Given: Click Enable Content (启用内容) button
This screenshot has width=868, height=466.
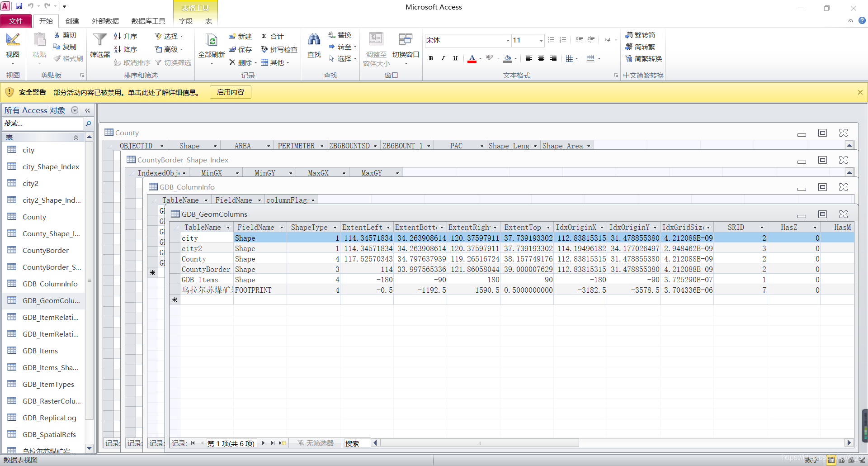Looking at the screenshot, I should 231,92.
